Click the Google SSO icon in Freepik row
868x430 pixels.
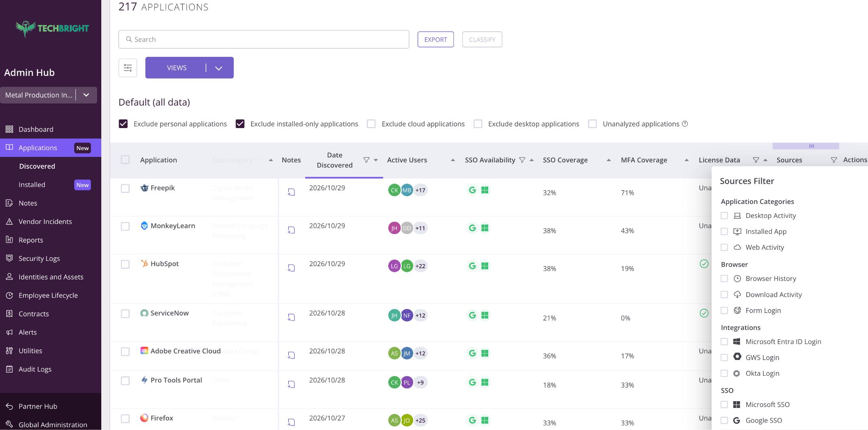pos(472,190)
